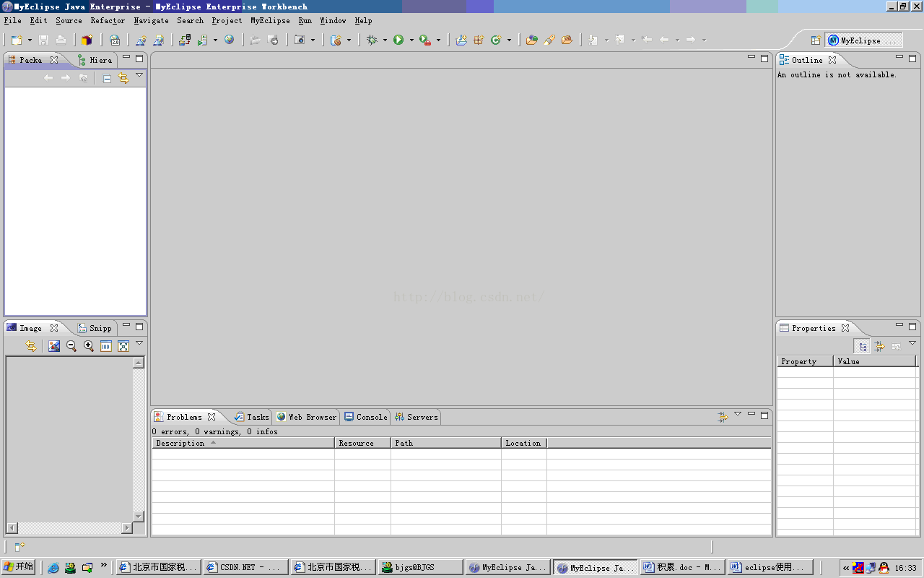Click the Print icon in toolbar
The width and height of the screenshot is (924, 578).
coord(61,40)
